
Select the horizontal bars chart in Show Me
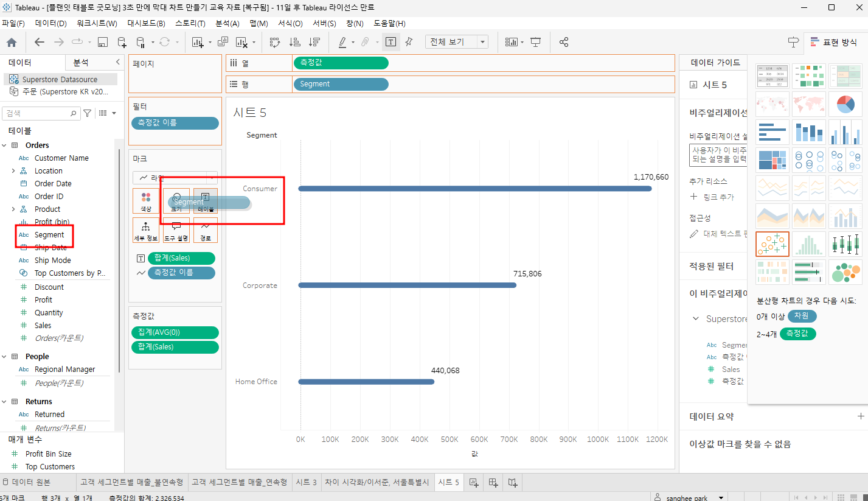click(x=773, y=132)
